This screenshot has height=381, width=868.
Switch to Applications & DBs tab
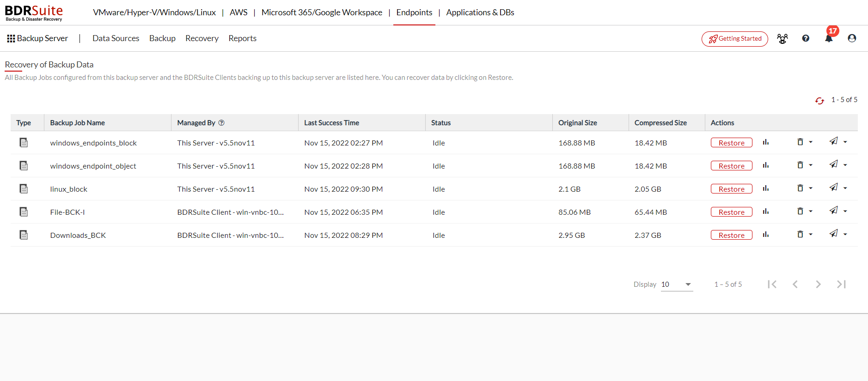coord(480,12)
